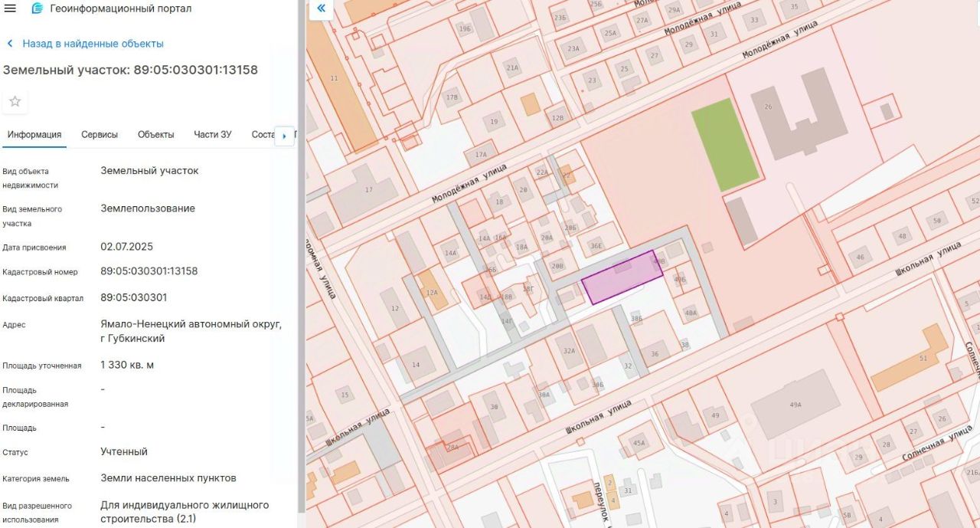The image size is (980, 528).
Task: Switch to the Информация tab
Action: (34, 134)
